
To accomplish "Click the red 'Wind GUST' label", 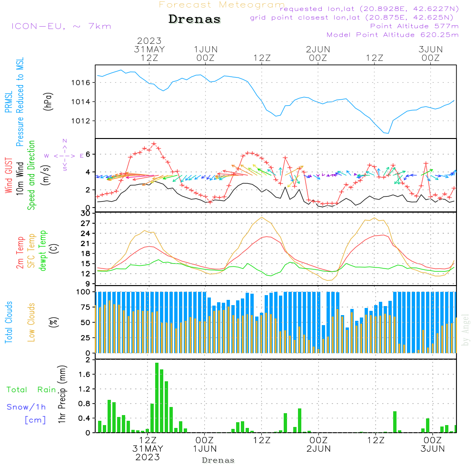I will [9, 176].
